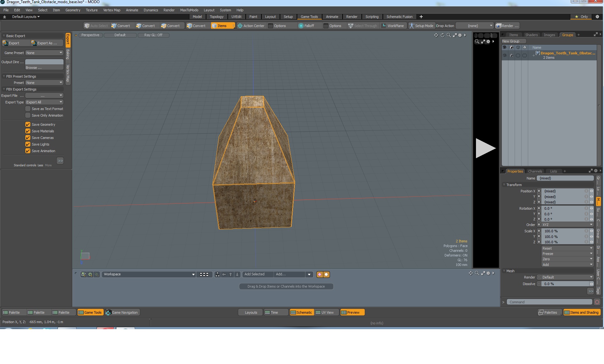Click the New Group button

513,41
